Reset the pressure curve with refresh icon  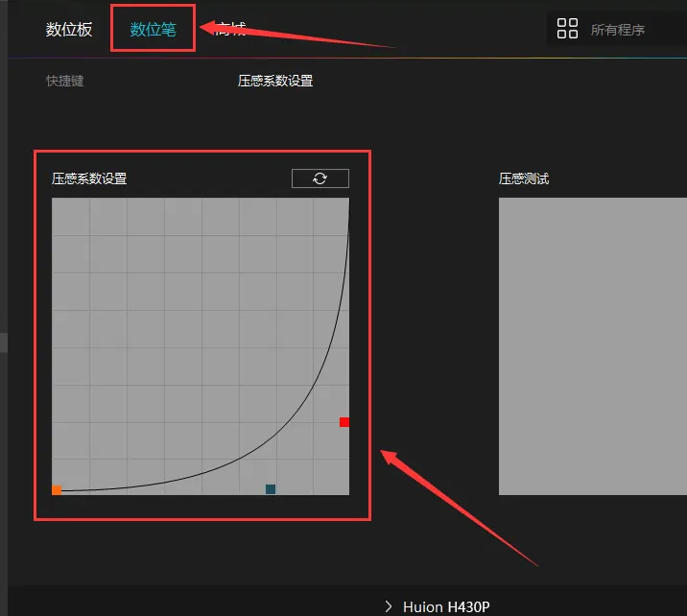[x=320, y=178]
